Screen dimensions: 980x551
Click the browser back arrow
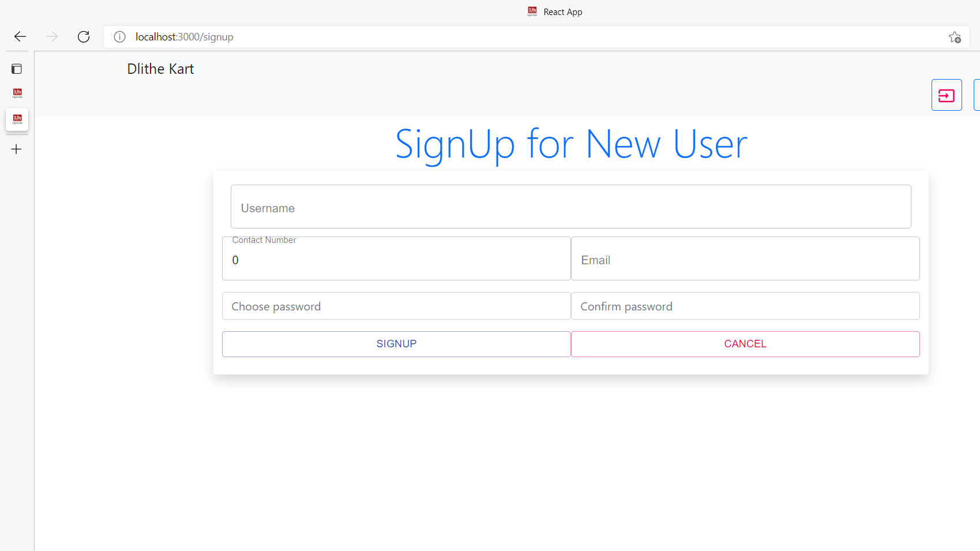[20, 36]
